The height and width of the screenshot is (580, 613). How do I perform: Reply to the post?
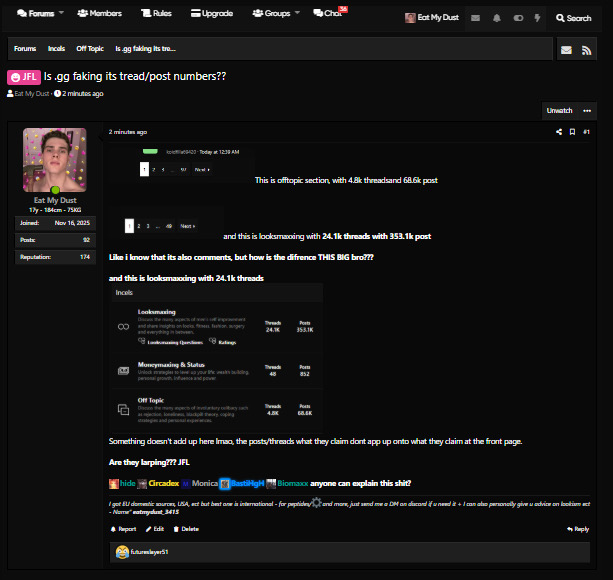click(577, 529)
